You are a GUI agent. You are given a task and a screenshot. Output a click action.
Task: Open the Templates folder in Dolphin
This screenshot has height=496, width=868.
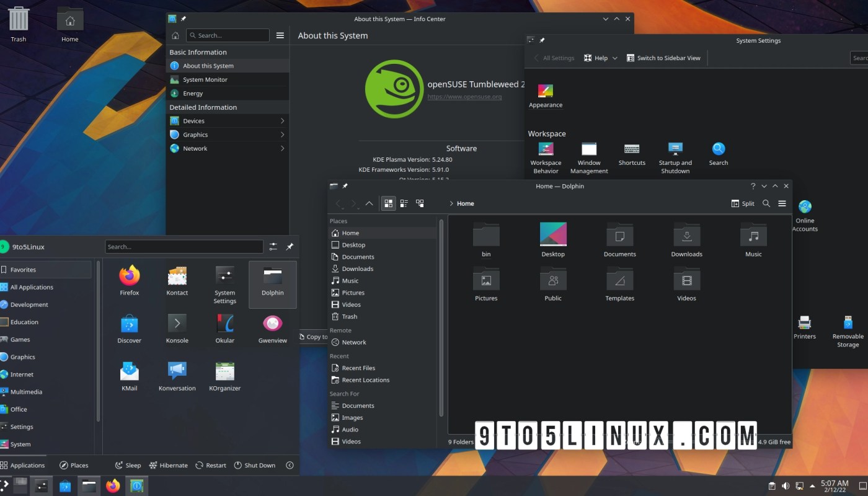pyautogui.click(x=620, y=284)
